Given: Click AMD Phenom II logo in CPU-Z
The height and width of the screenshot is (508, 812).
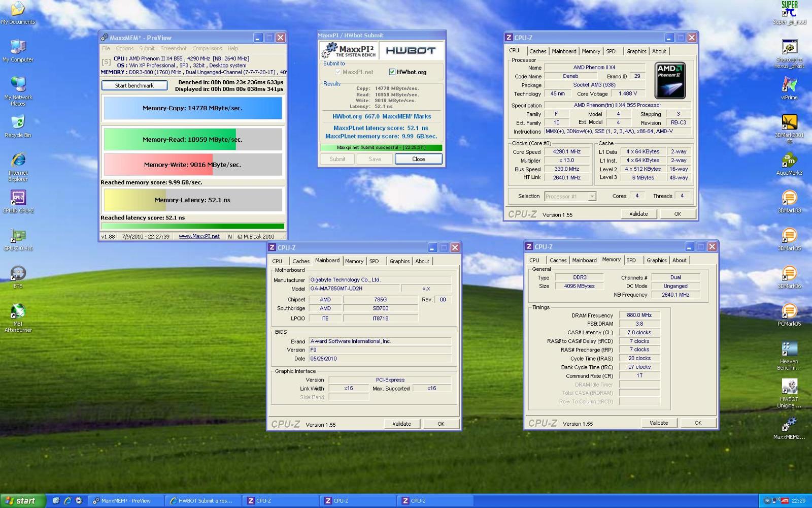Looking at the screenshot, I should pos(670,80).
